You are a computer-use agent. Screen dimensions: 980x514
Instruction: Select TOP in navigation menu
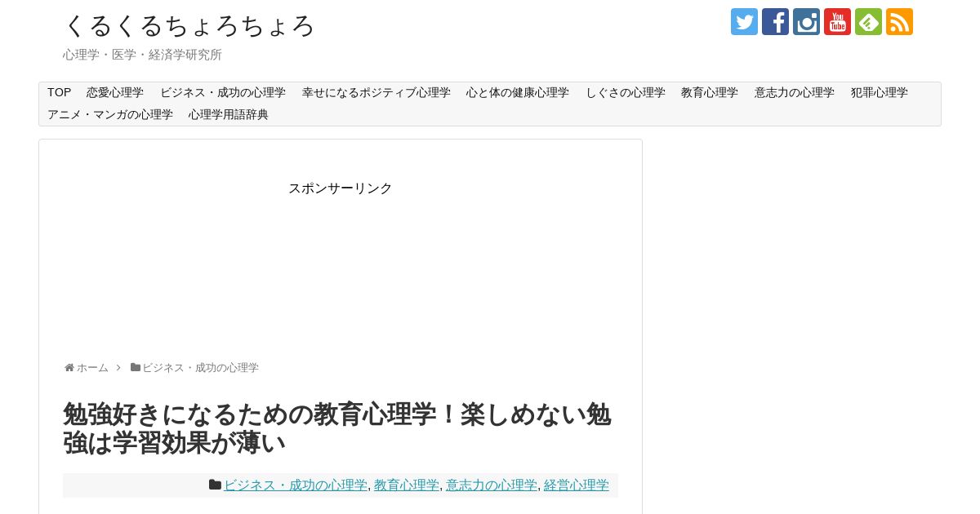click(x=59, y=92)
